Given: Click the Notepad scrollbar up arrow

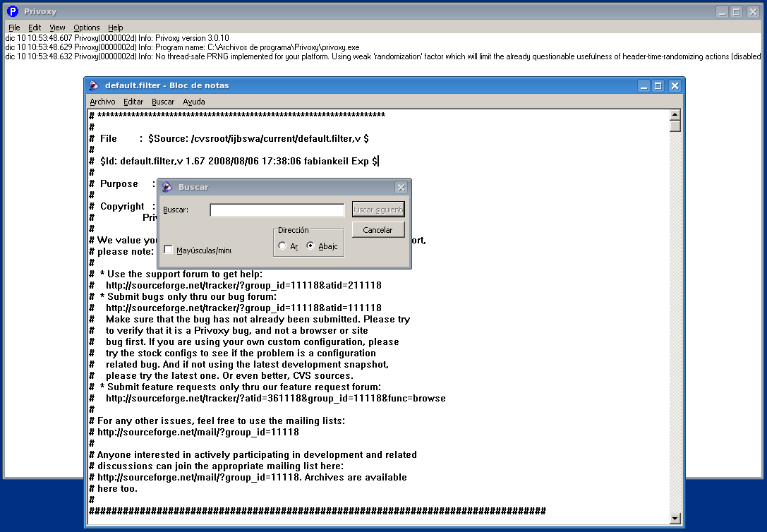Looking at the screenshot, I should click(x=675, y=115).
